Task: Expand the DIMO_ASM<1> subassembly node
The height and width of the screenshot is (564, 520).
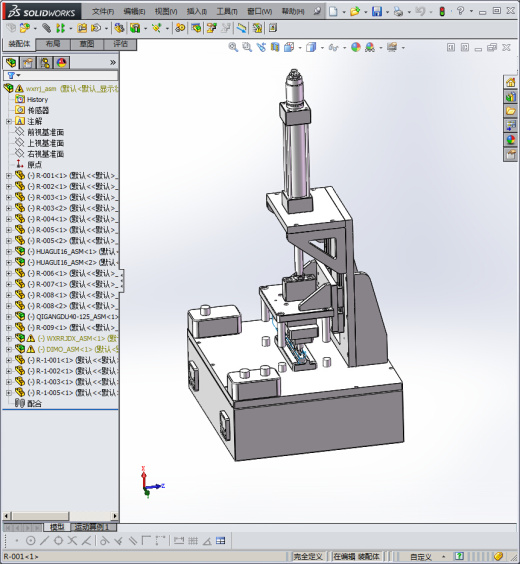Action: pyautogui.click(x=9, y=349)
